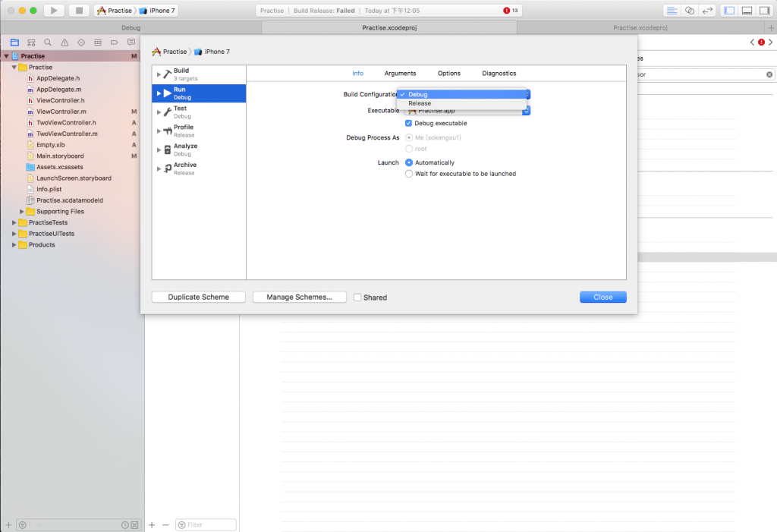Image resolution: width=777 pixels, height=532 pixels.
Task: Switch to the Diagnostics tab
Action: (499, 74)
